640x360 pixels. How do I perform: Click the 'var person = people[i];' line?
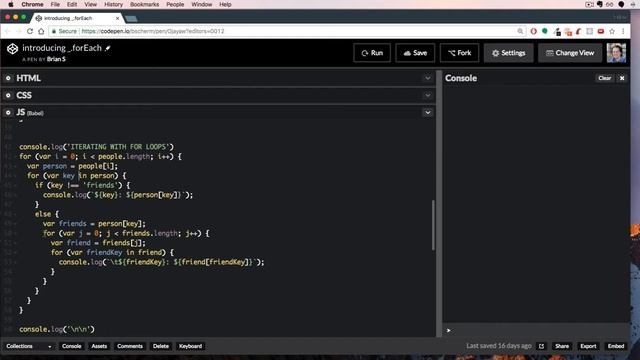tap(72, 166)
